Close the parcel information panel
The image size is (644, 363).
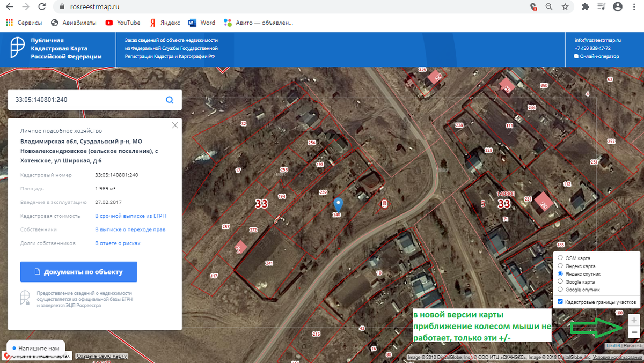pyautogui.click(x=174, y=125)
